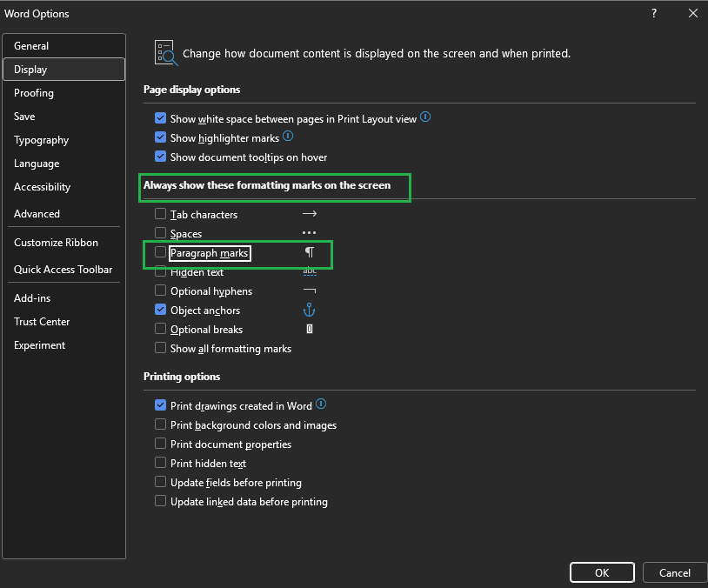This screenshot has width=708, height=588.
Task: Check Print document properties
Action: (160, 444)
